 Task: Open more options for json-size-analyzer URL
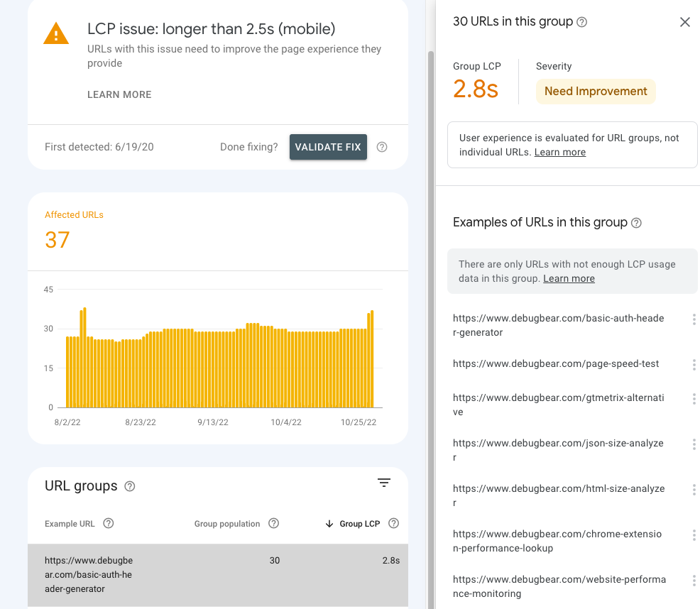point(694,444)
